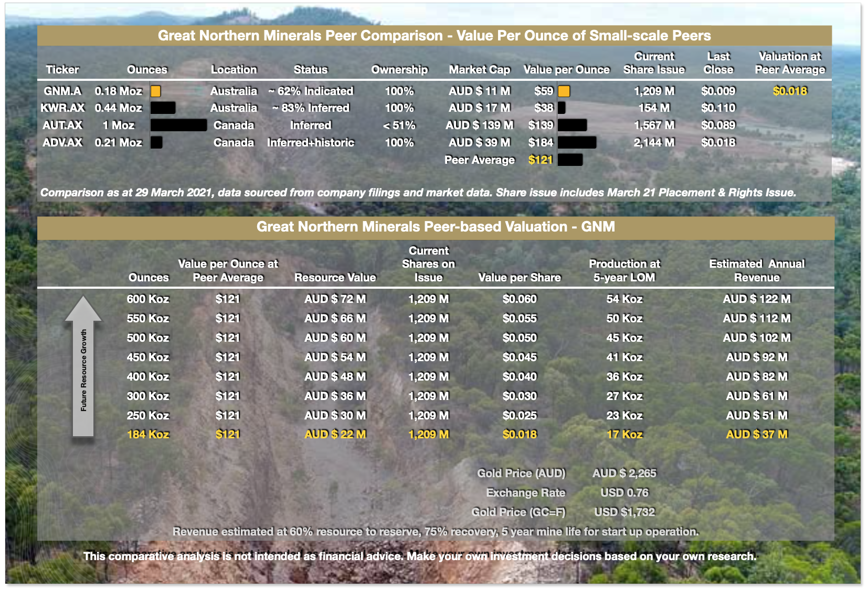Select the '$0.110' last close value
This screenshot has width=868, height=589.
718,108
